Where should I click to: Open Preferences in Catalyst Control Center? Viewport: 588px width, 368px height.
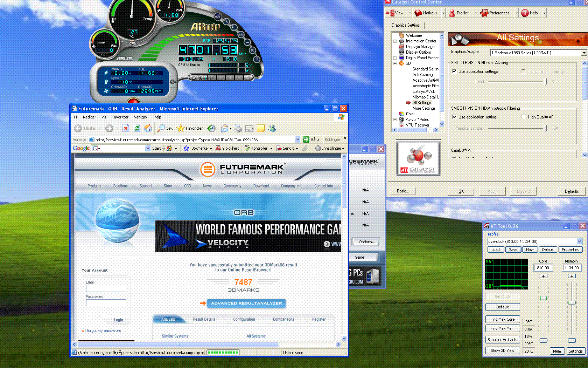click(495, 13)
